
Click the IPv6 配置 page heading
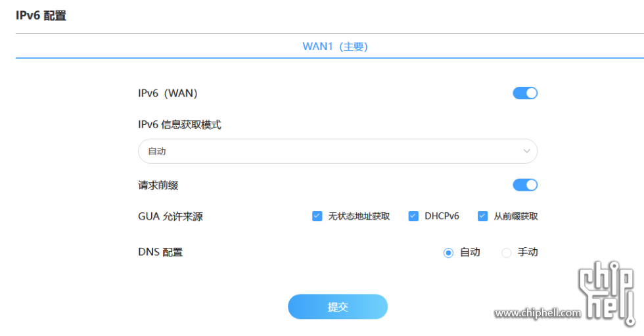(41, 15)
